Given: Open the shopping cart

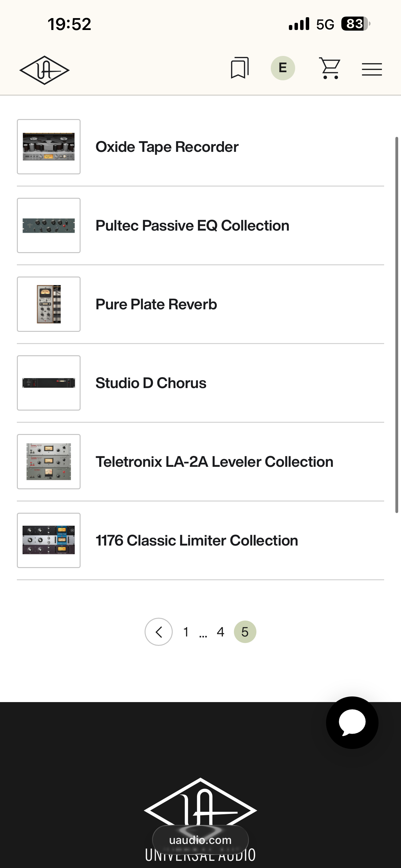Looking at the screenshot, I should pyautogui.click(x=329, y=68).
